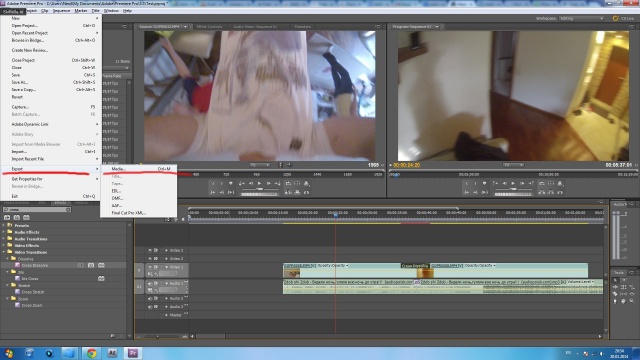Expand the Audio Effects folder
The image size is (640, 360).
(4, 232)
